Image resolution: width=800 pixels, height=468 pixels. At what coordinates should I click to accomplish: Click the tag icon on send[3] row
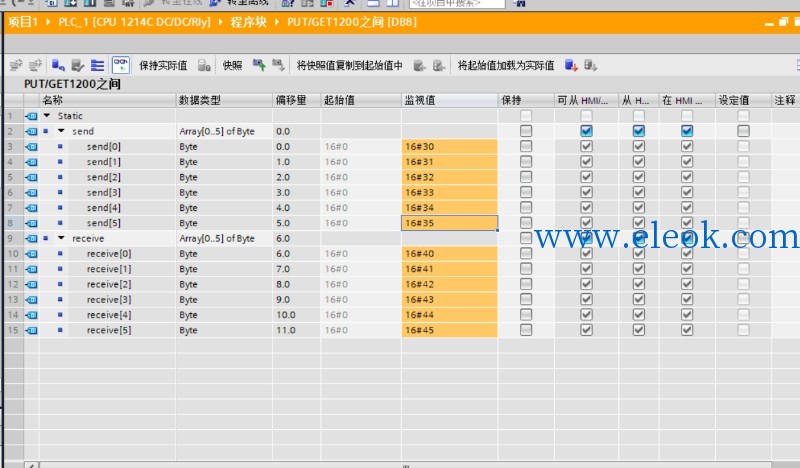click(32, 192)
